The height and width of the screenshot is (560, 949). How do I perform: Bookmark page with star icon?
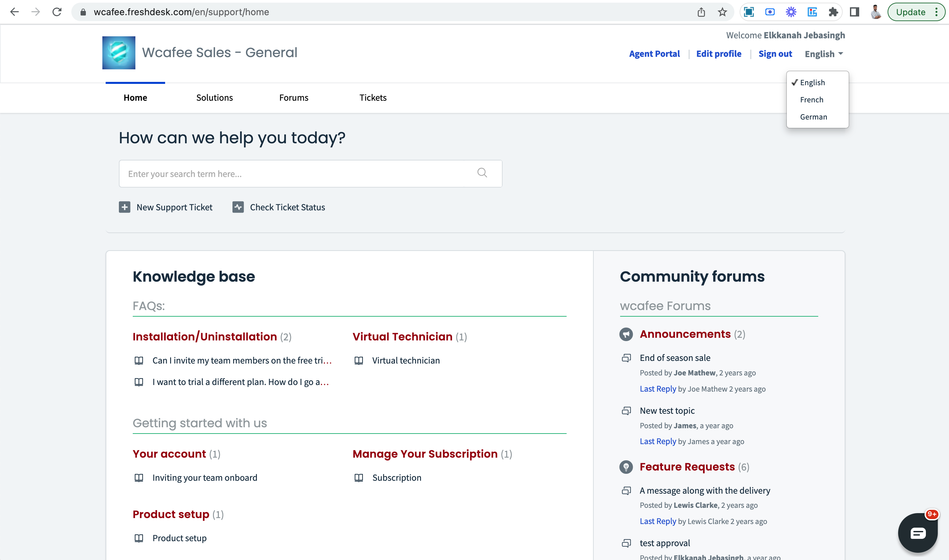pyautogui.click(x=722, y=12)
